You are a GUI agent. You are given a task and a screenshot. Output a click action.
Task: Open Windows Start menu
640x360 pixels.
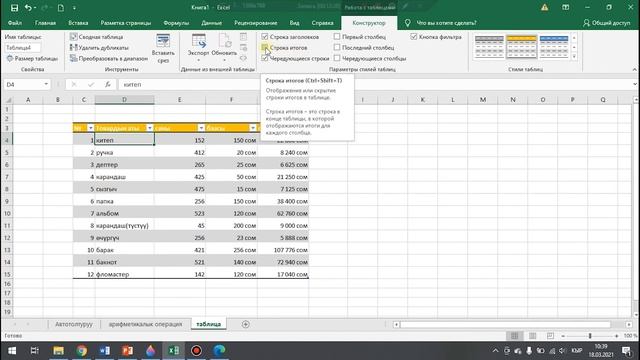[x=12, y=351]
